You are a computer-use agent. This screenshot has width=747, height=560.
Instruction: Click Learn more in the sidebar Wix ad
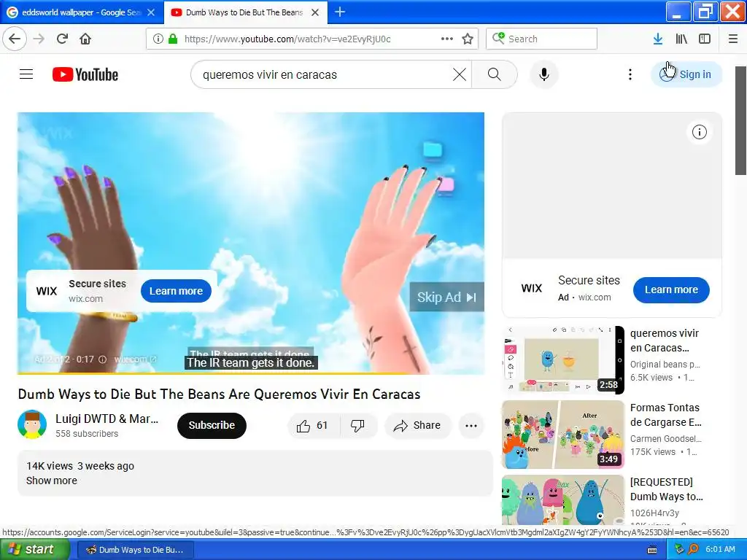(x=671, y=289)
